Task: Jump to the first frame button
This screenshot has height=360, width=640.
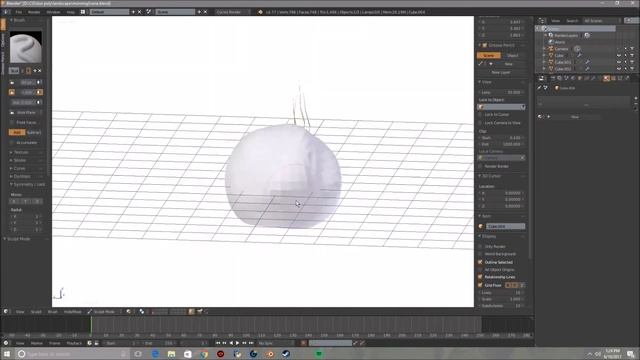Action: pyautogui.click(x=218, y=343)
